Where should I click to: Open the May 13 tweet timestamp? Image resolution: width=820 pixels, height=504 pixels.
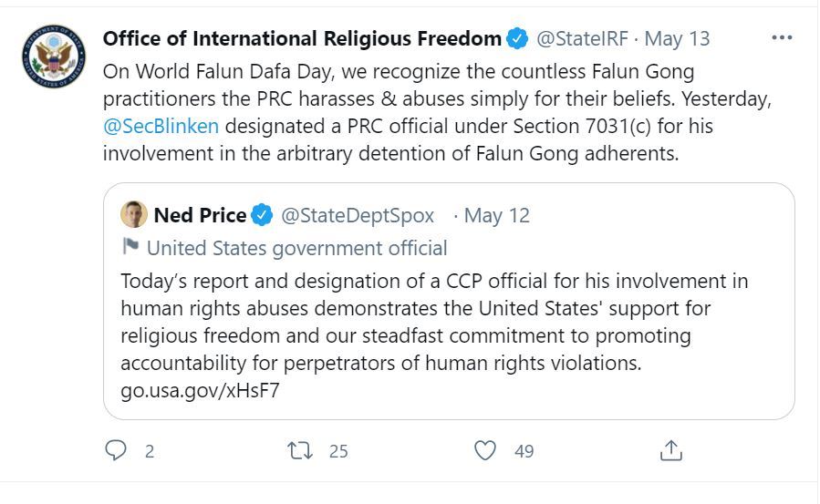pos(677,39)
